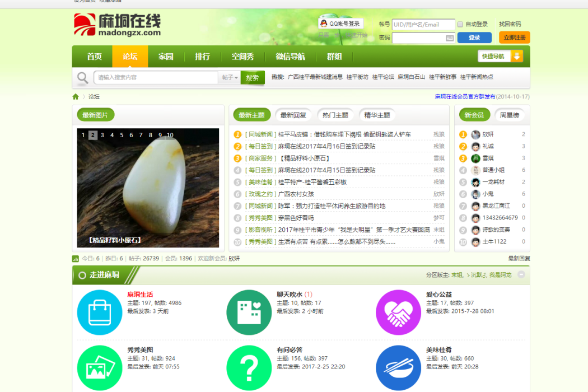Click the 请输入搜索内容 search box
The image size is (588, 392).
point(156,78)
